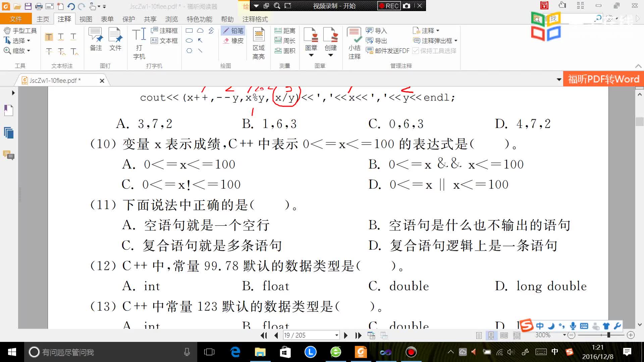Viewport: 644px width, 362px height.
Task: Select the Area Highlight (区域高亮) tool
Action: (259, 44)
